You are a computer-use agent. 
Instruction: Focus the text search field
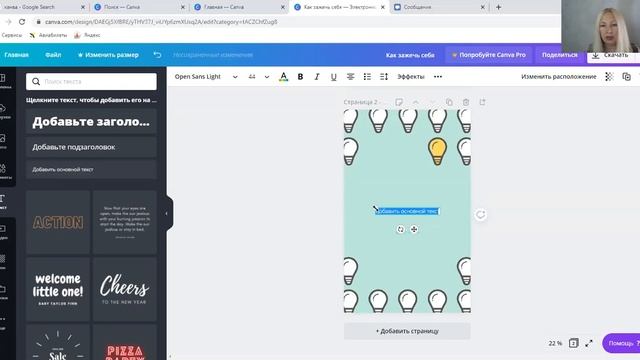(x=91, y=82)
